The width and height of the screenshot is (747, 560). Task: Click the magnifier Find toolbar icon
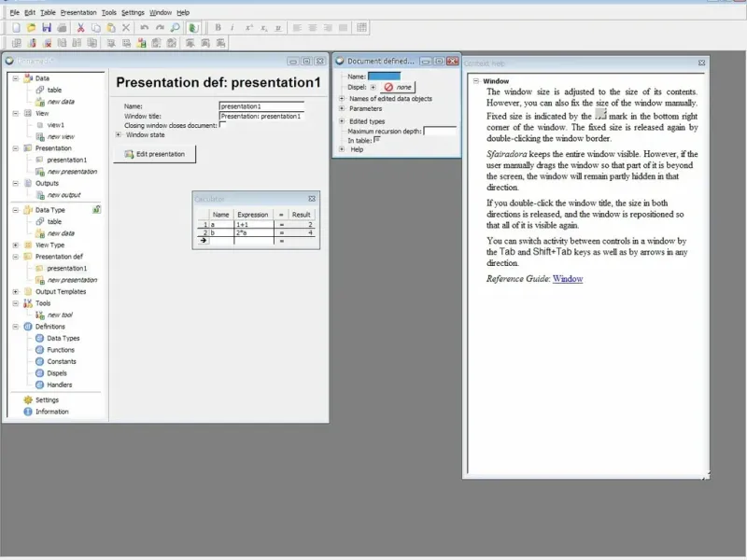pos(176,28)
